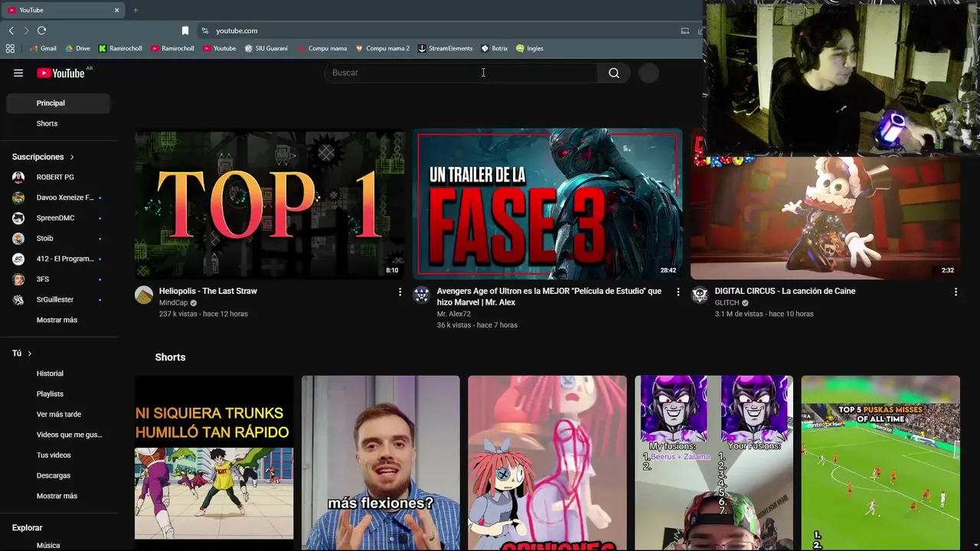The image size is (980, 551).
Task: Open the Ingles bookmark
Action: [529, 48]
